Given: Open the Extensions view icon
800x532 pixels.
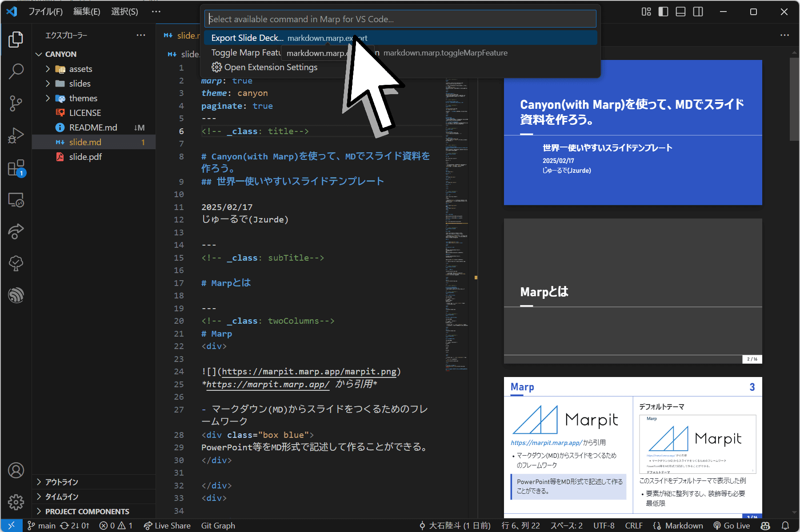Looking at the screenshot, I should click(x=16, y=168).
